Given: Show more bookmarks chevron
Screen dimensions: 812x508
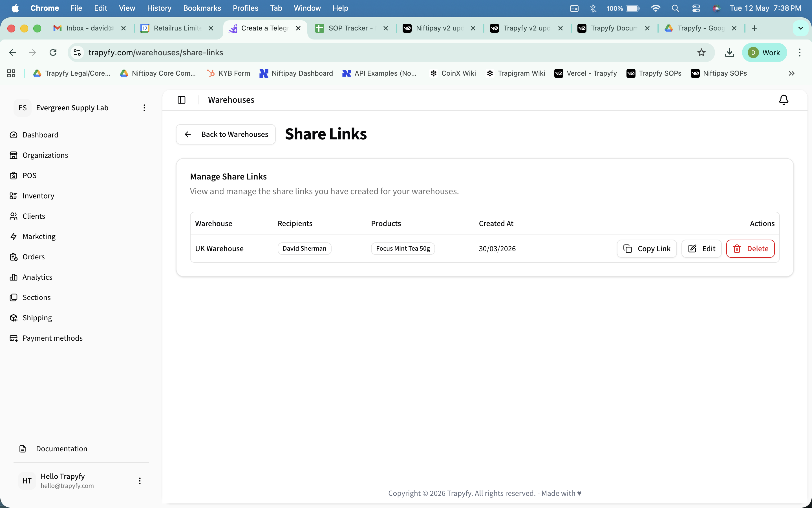Looking at the screenshot, I should 791,73.
